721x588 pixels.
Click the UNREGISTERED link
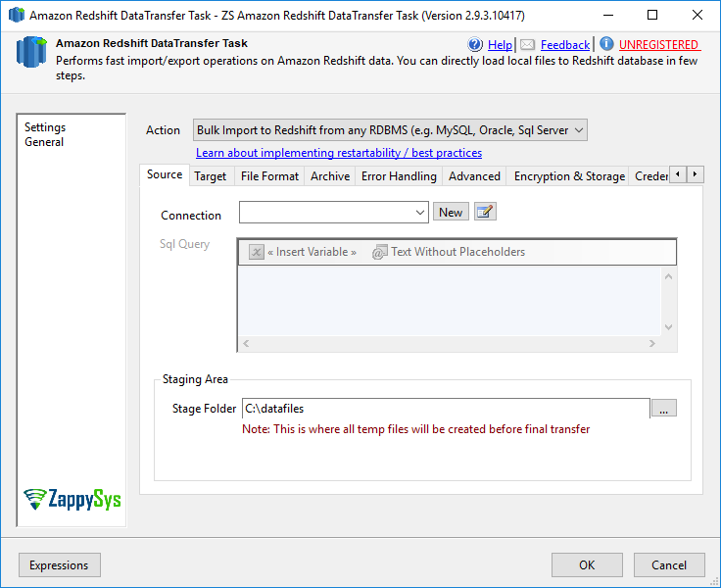(x=658, y=45)
